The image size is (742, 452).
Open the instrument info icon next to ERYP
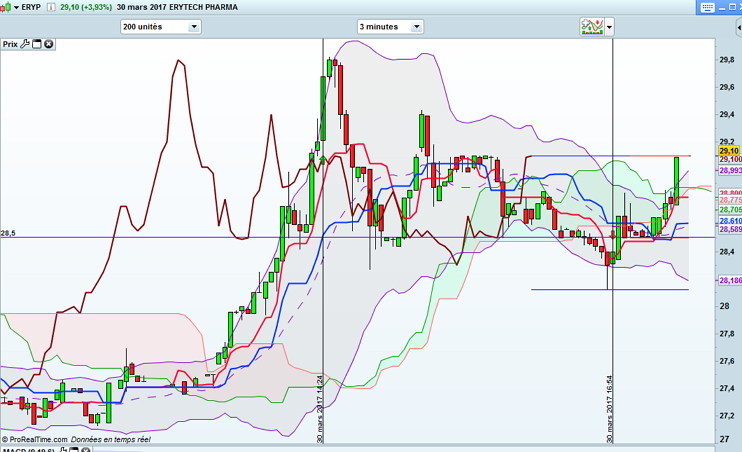pyautogui.click(x=51, y=7)
